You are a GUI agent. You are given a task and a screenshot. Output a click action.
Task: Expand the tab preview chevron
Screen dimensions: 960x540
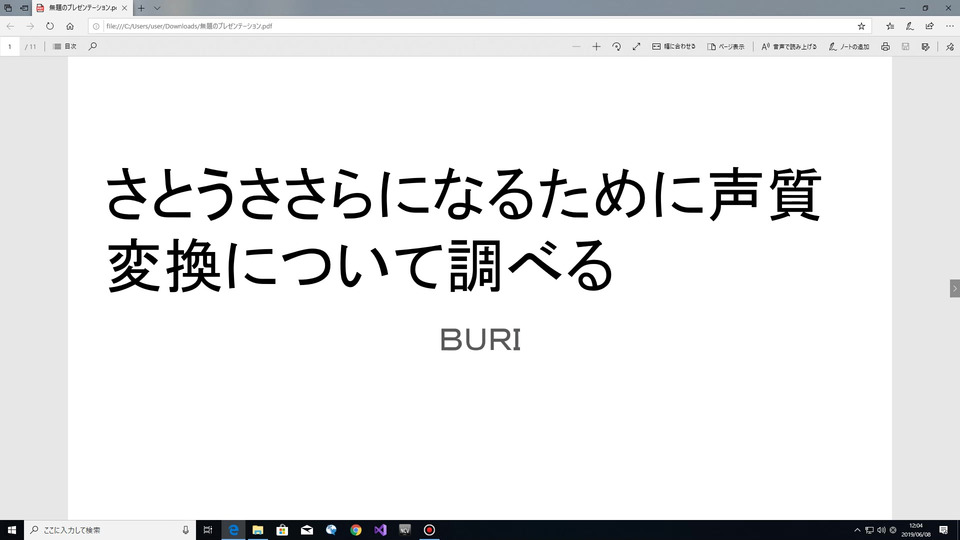pos(157,8)
